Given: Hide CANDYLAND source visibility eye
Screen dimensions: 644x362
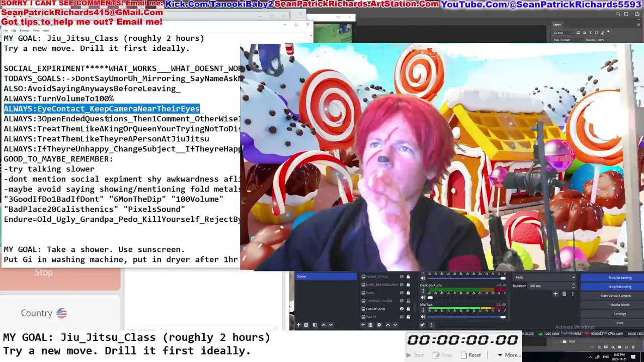Looking at the screenshot, I should (401, 309).
